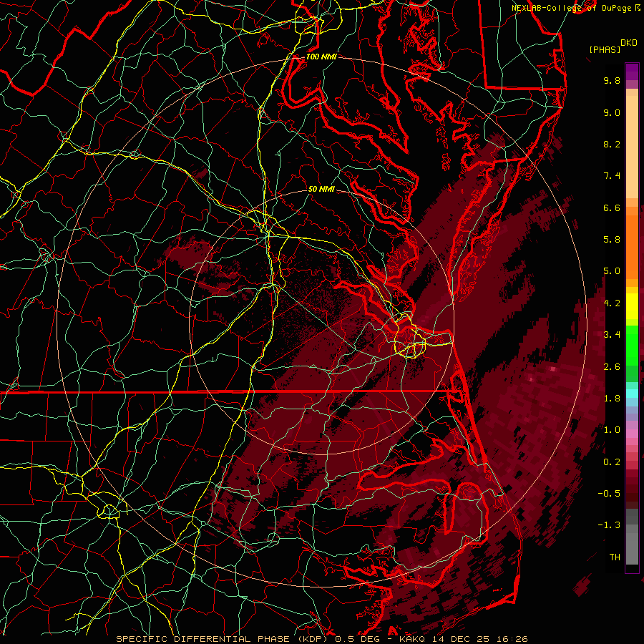Image resolution: width=644 pixels, height=644 pixels.
Task: Click the TH label on the color scale
Action: (615, 557)
